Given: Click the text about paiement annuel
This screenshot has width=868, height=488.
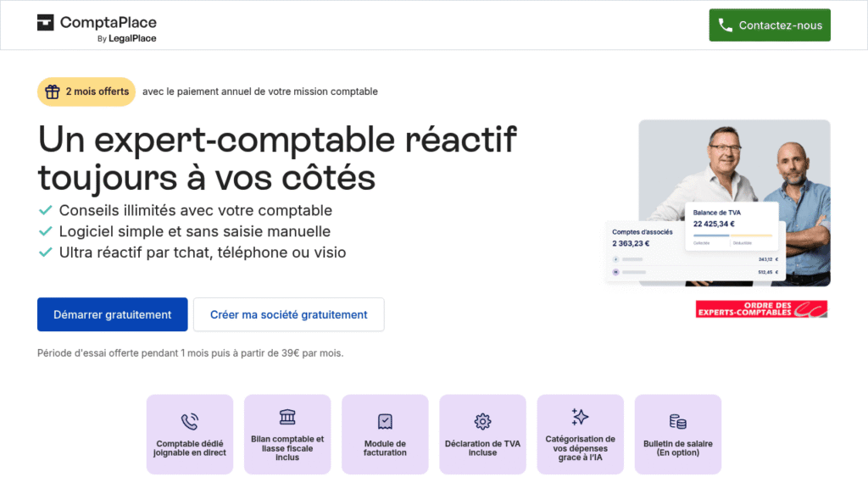Looking at the screenshot, I should (260, 91).
